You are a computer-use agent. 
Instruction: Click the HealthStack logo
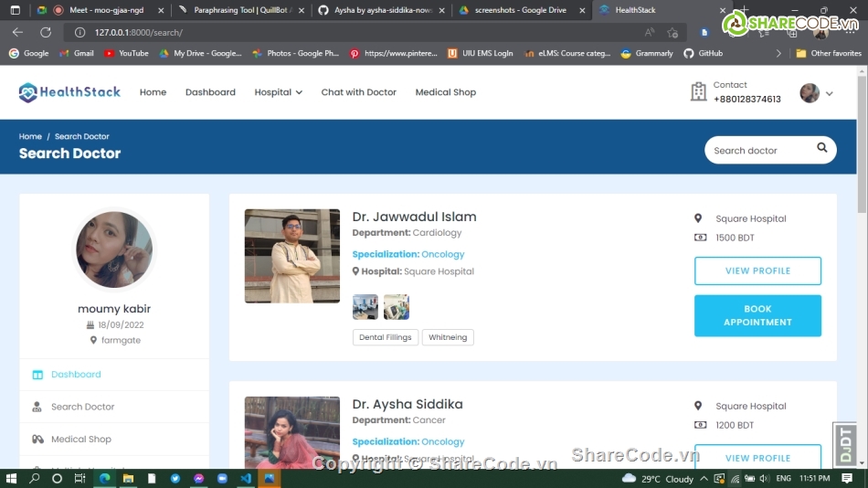(x=69, y=92)
